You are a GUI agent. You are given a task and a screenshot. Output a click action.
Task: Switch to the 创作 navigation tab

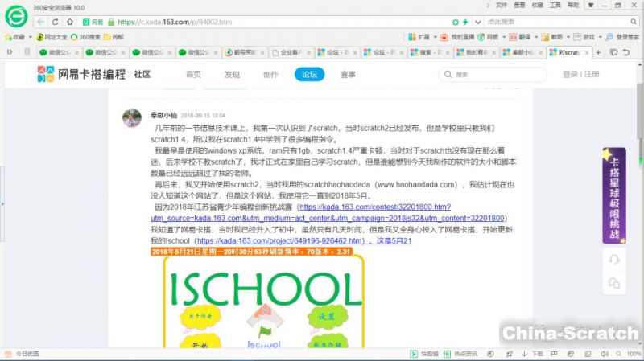270,74
